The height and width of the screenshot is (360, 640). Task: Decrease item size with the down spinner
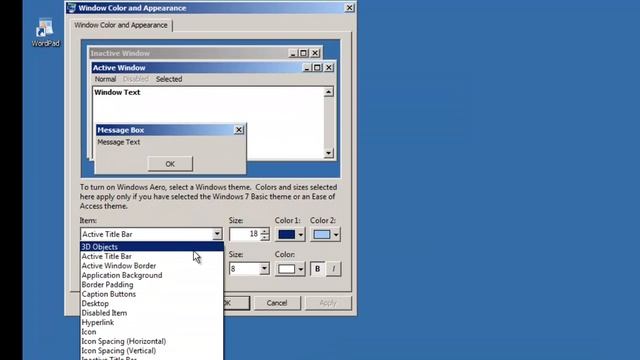pos(264,237)
